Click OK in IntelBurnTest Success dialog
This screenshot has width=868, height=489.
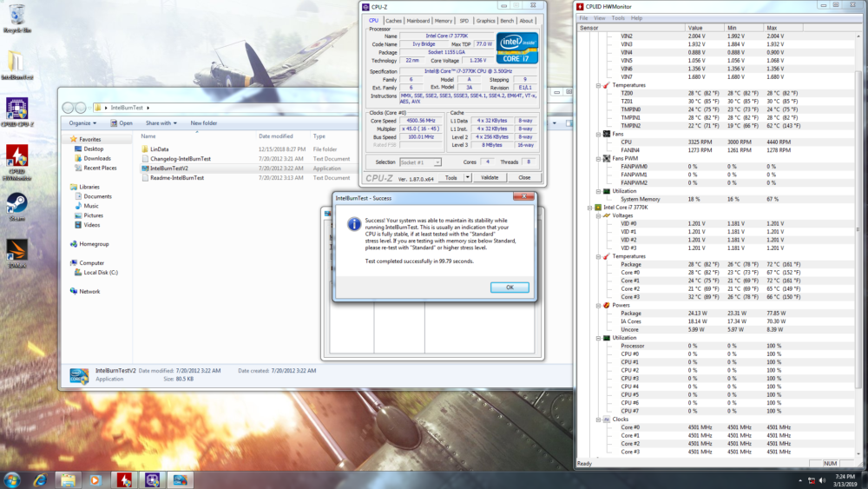click(x=510, y=287)
